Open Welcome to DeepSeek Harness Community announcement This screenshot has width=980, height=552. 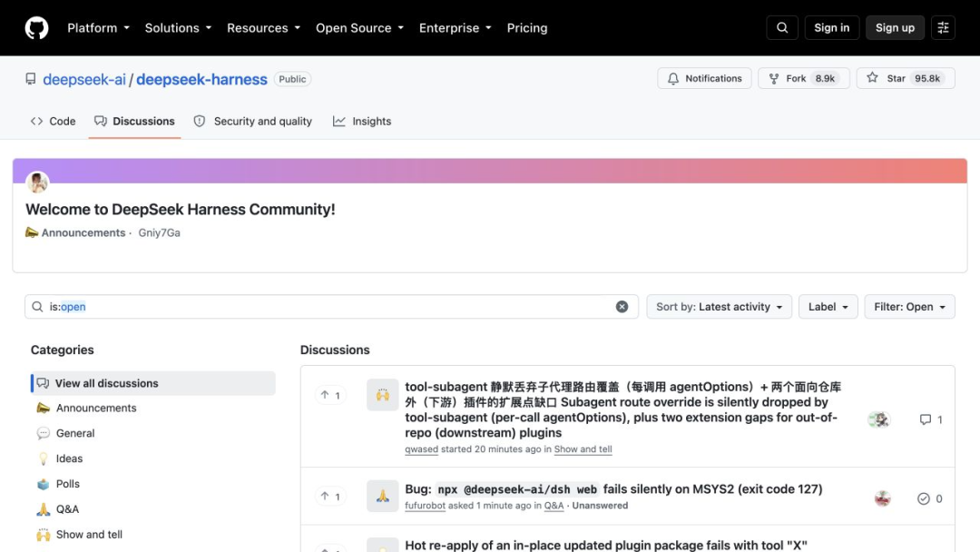(x=180, y=210)
